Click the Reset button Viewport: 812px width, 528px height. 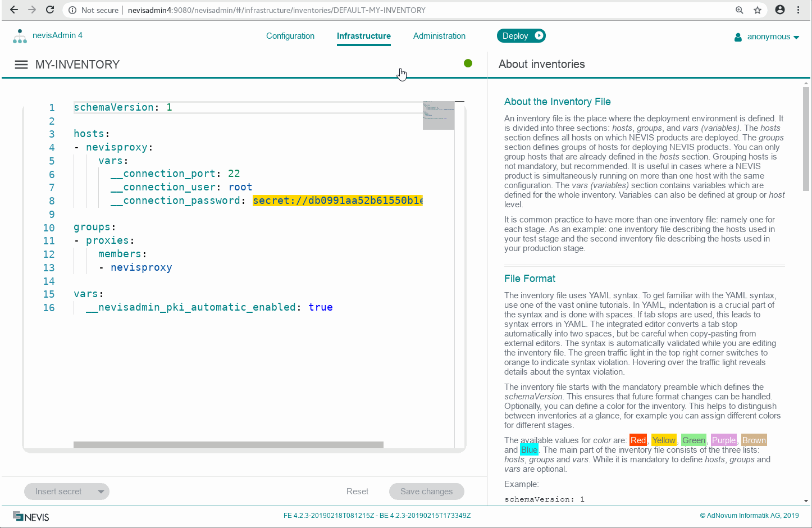click(357, 491)
